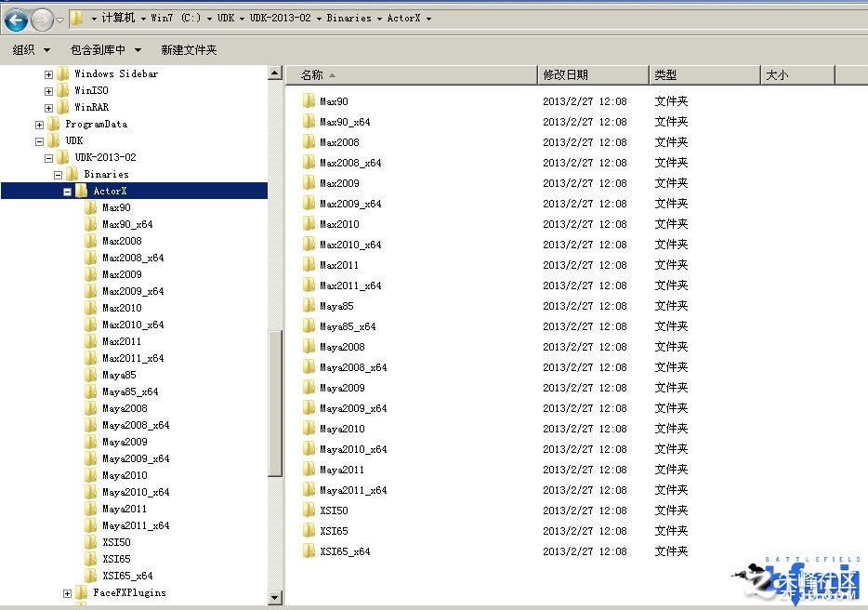Collapse the Binaries tree node
868x610 pixels.
pyautogui.click(x=59, y=175)
